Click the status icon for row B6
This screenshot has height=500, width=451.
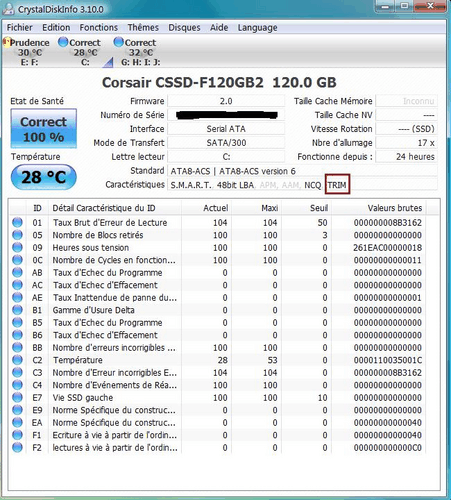coord(17,335)
